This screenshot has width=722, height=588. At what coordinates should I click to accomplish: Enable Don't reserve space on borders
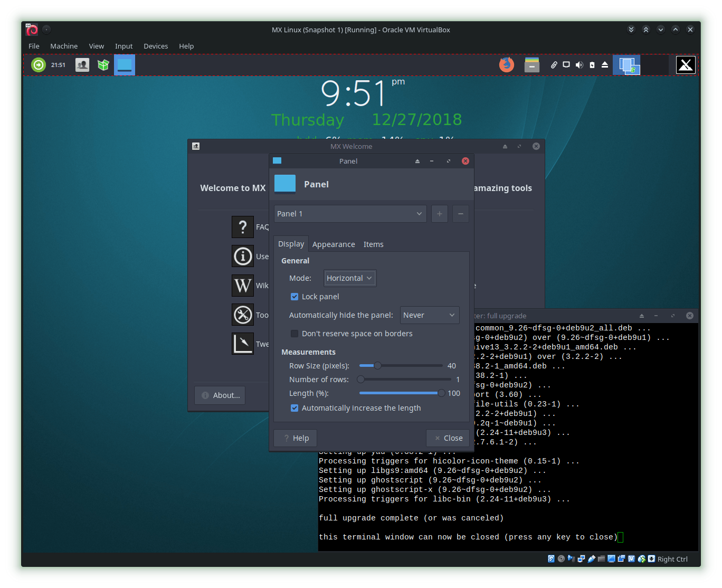click(294, 333)
